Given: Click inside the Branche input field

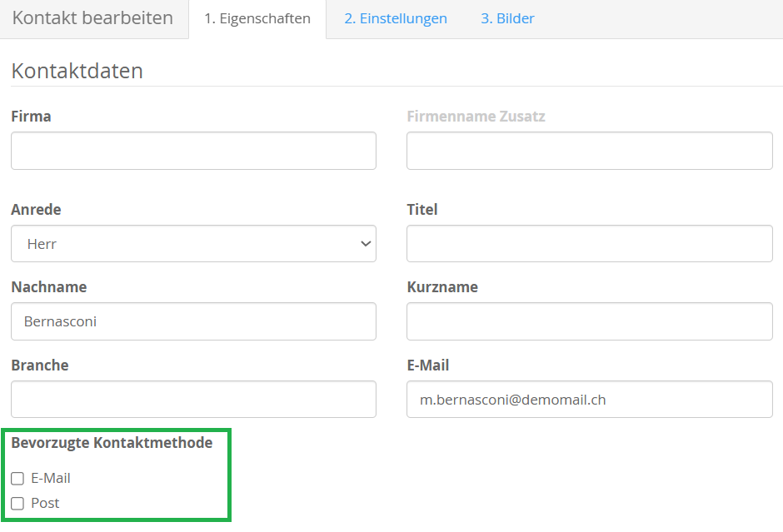Looking at the screenshot, I should (193, 400).
